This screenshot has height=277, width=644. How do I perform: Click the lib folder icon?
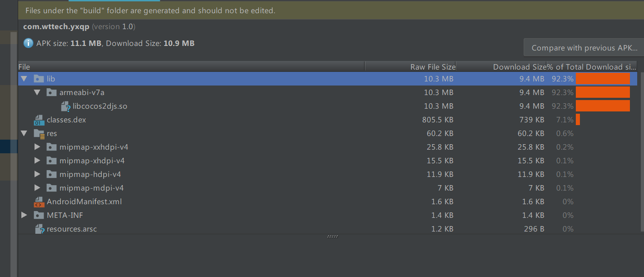[x=39, y=79]
